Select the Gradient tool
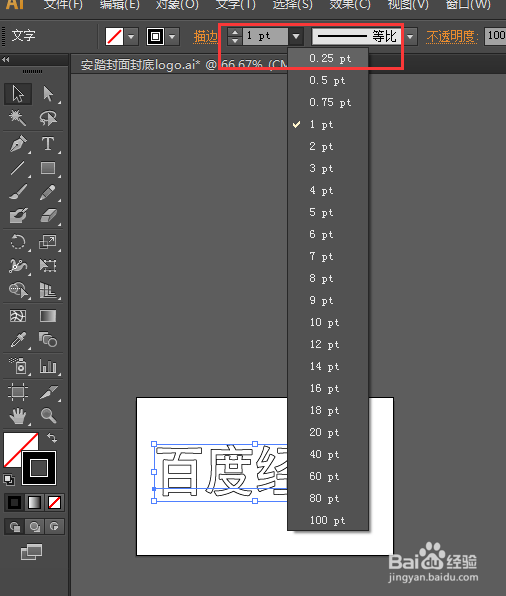The width and height of the screenshot is (506, 596). (48, 316)
